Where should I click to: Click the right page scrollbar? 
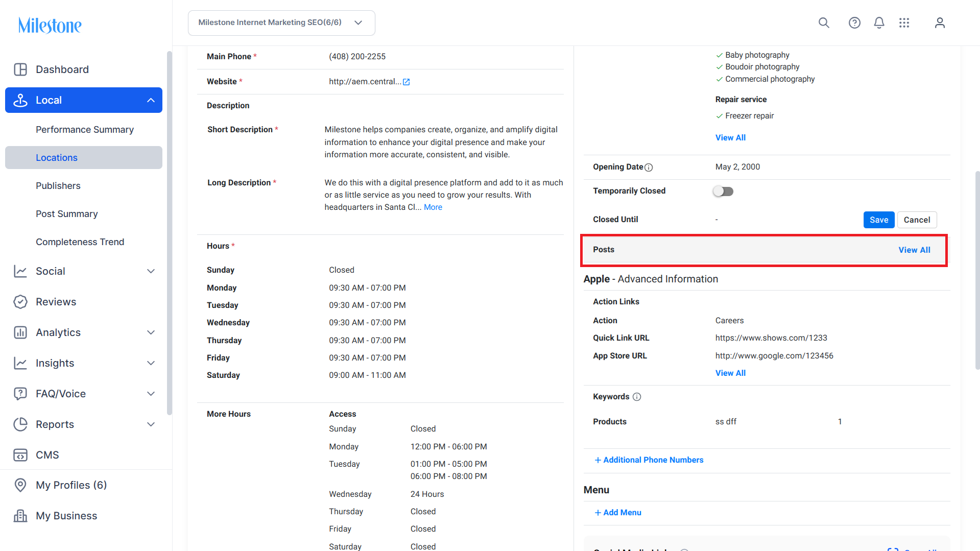977,270
